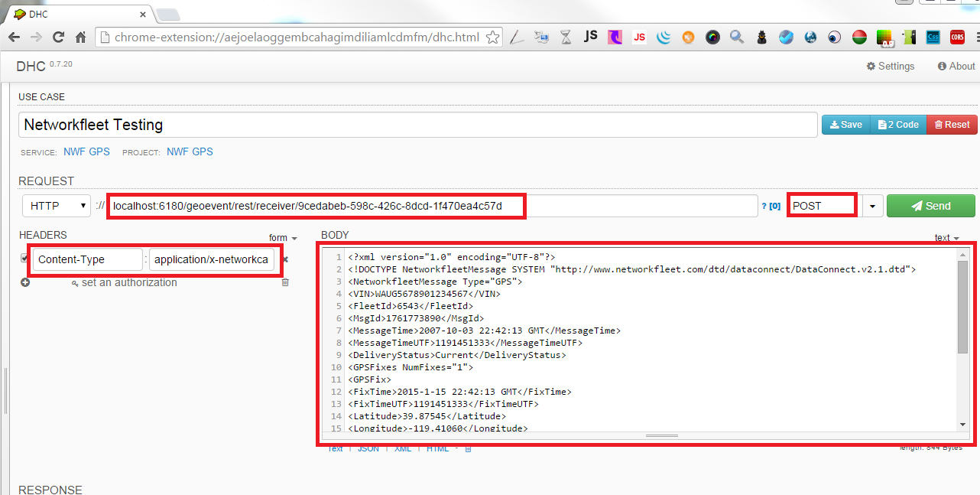Add a new header with plus icon
Screen dimensions: 980x495
[25, 283]
